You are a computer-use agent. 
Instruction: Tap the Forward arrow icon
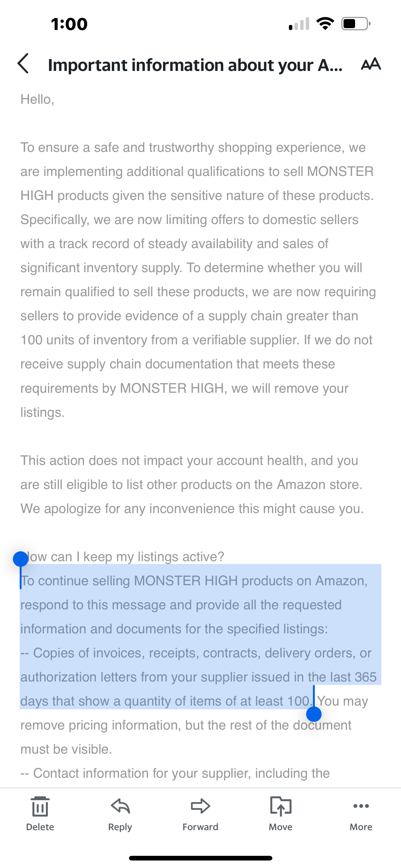[x=200, y=806]
